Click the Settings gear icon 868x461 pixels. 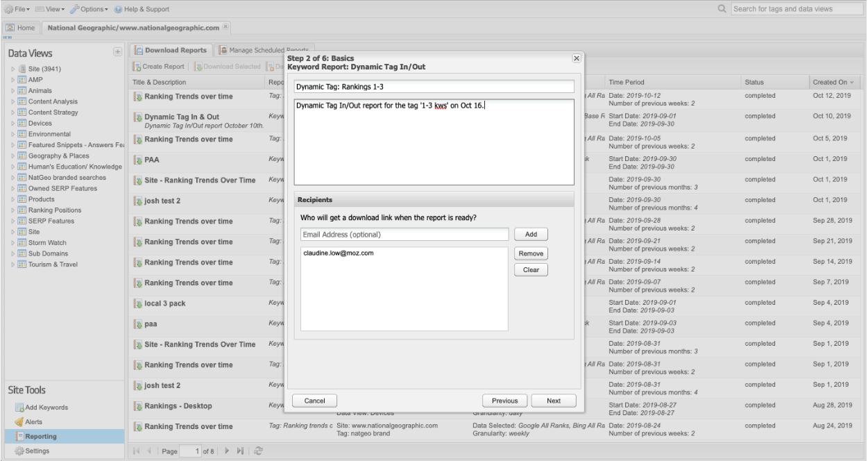coord(19,451)
